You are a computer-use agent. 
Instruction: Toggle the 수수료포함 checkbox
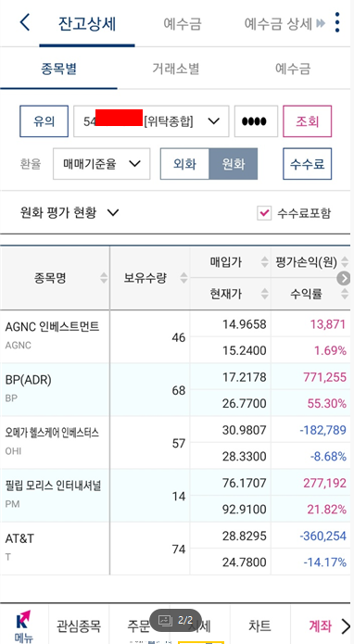tap(264, 213)
